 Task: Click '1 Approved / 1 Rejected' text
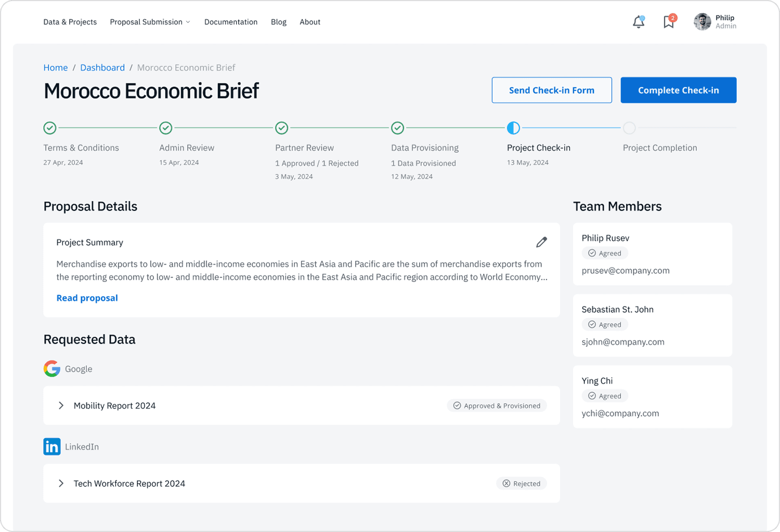tap(317, 163)
